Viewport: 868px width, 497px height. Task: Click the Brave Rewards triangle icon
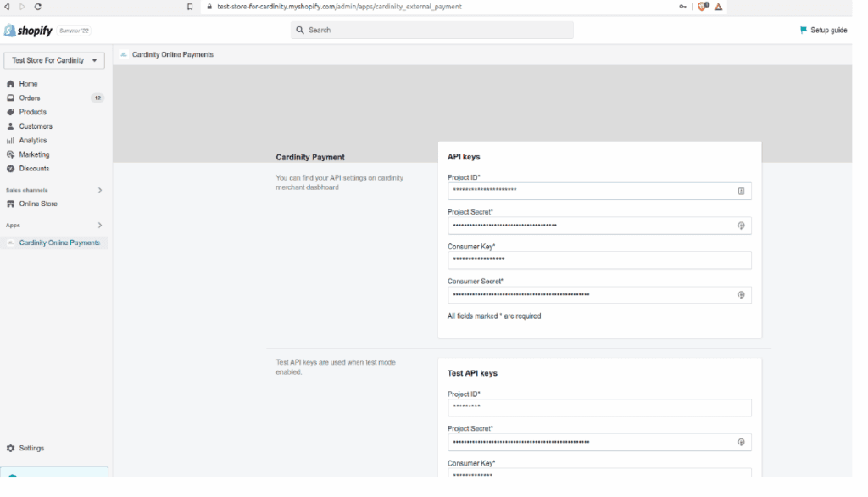click(x=719, y=7)
